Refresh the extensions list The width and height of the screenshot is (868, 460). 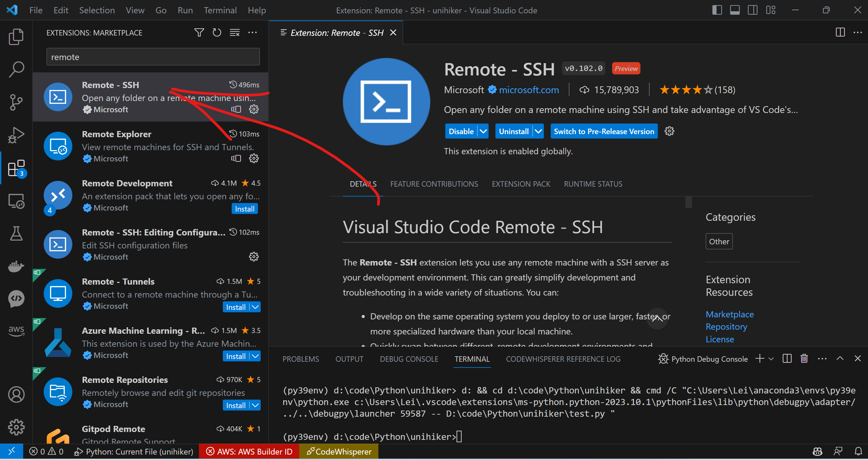coord(217,32)
